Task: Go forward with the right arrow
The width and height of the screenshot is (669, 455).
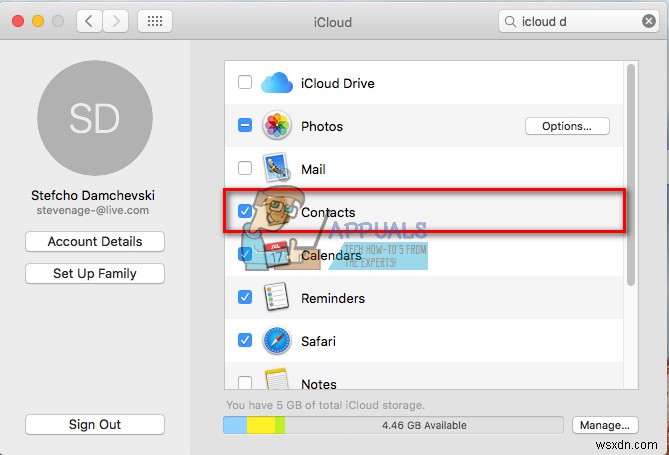Action: (115, 21)
